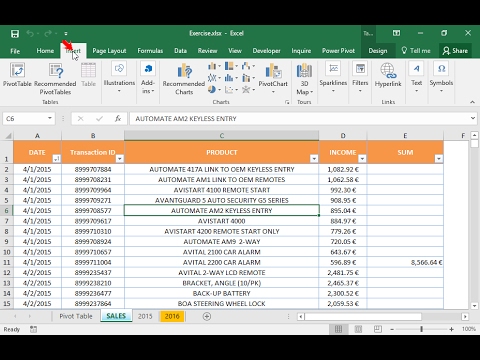Select the 2015 sheet tab
This screenshot has width=480, height=360.
click(145, 316)
